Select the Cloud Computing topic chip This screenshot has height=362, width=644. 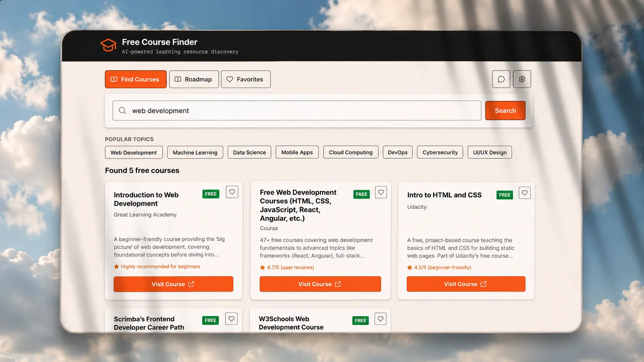point(351,152)
